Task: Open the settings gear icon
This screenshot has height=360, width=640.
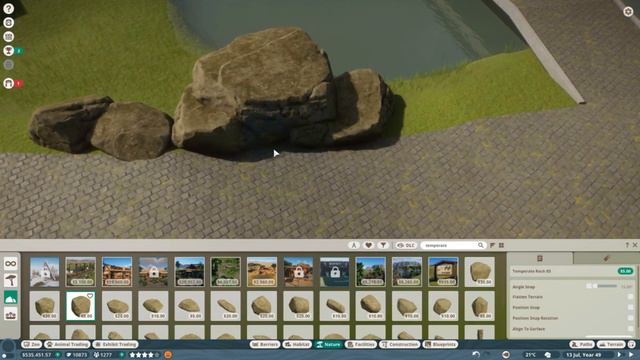Action: tap(628, 11)
